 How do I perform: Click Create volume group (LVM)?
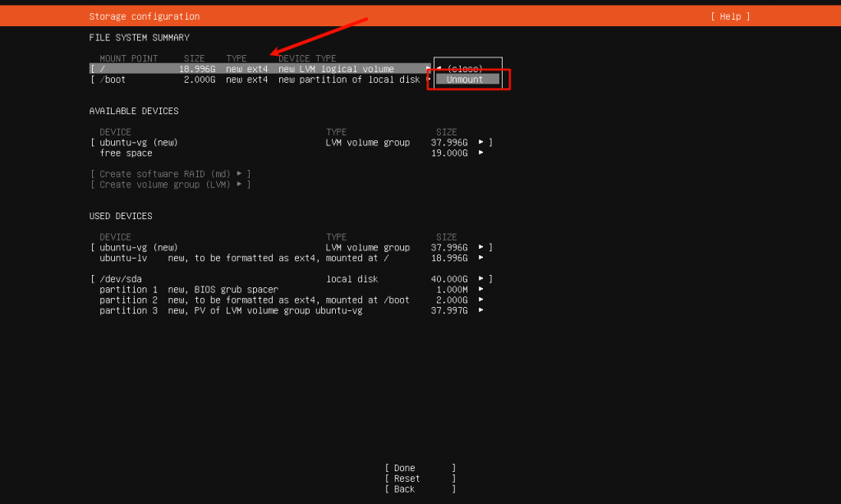[x=170, y=185]
